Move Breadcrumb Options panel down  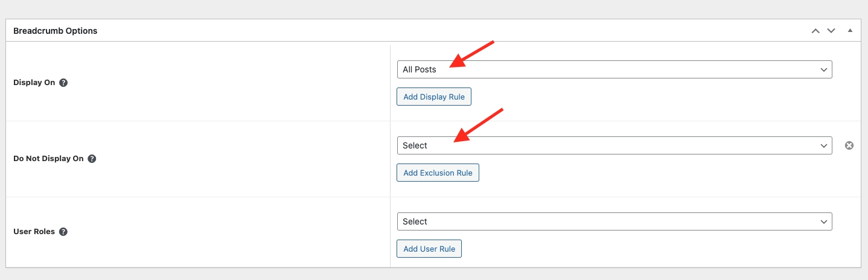point(831,31)
